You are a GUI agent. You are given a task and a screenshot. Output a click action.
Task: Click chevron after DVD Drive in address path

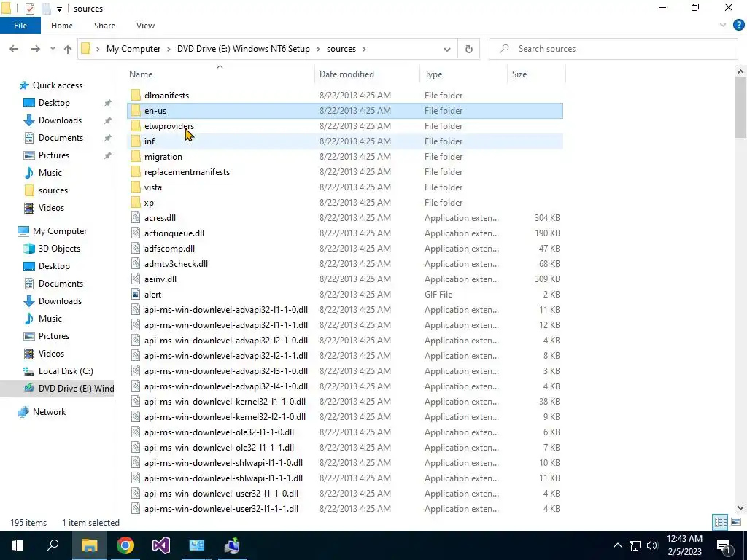tap(318, 49)
